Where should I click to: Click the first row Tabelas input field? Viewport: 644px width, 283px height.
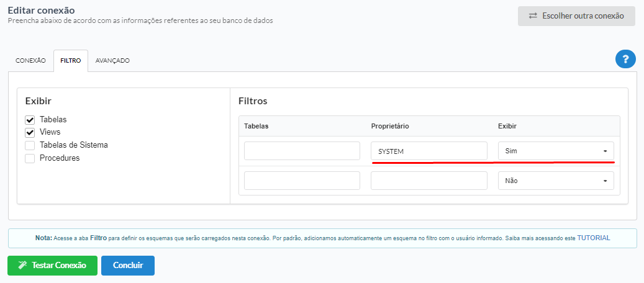[302, 151]
